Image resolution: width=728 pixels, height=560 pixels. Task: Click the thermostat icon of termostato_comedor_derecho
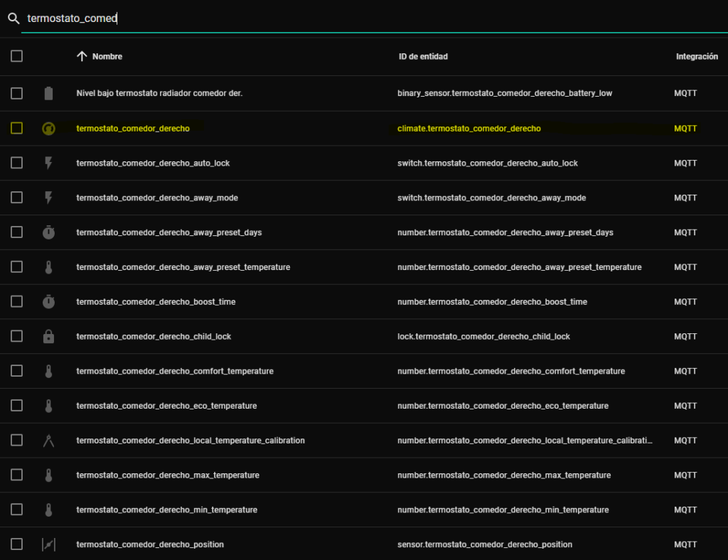pos(48,129)
